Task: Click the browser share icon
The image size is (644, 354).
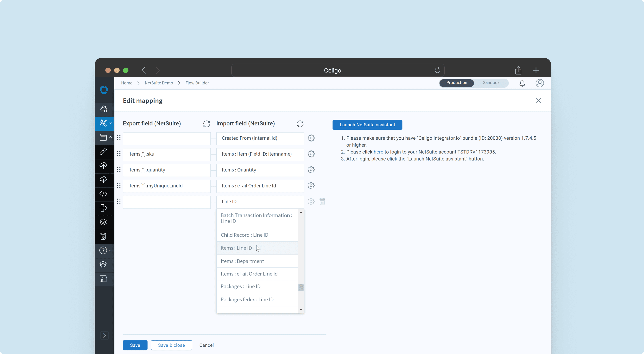Action: pos(518,70)
